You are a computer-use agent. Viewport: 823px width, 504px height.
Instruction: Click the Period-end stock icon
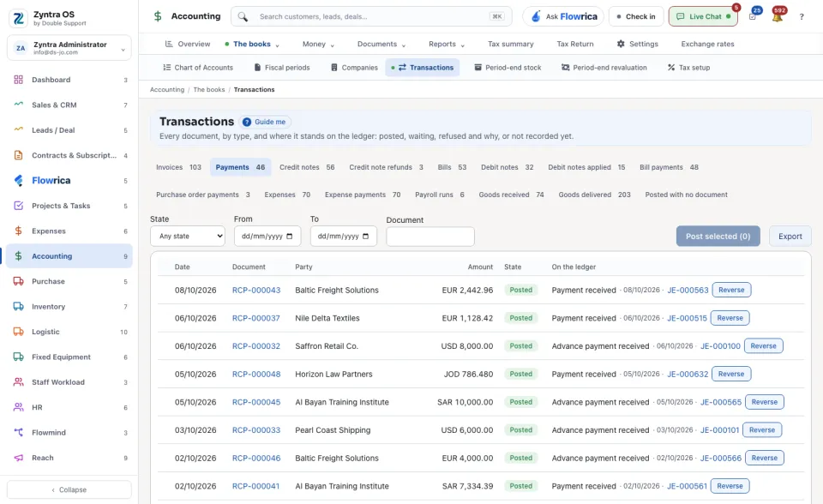(x=478, y=68)
